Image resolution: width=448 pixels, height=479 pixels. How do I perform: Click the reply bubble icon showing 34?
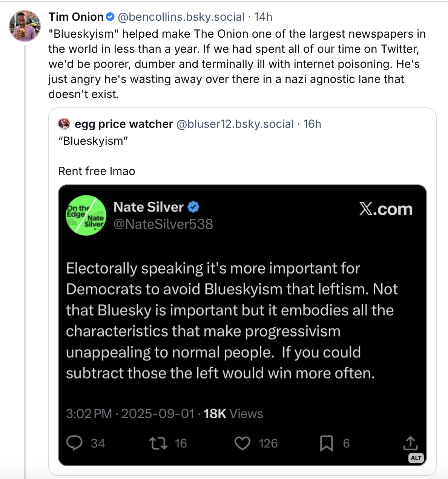tap(74, 443)
